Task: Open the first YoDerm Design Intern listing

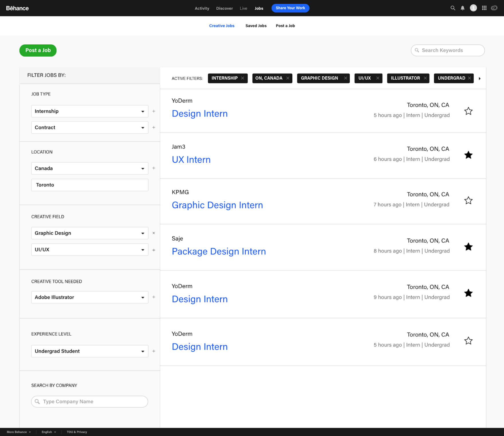Action: pyautogui.click(x=200, y=114)
